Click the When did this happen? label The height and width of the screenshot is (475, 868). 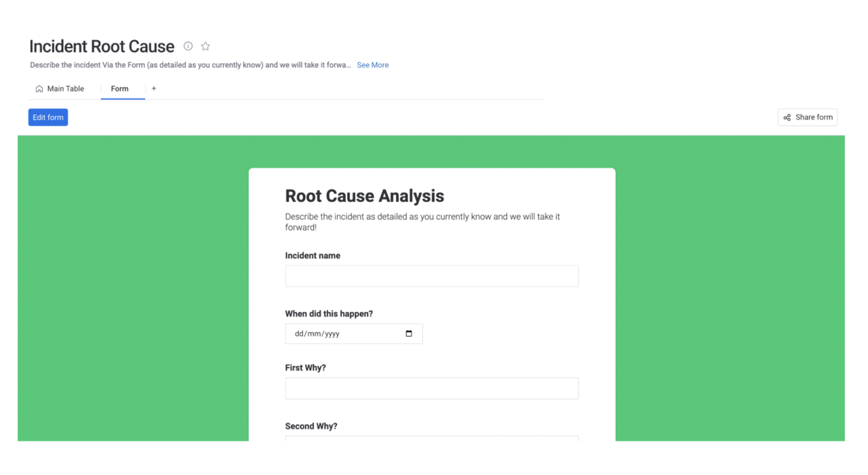[x=329, y=313]
